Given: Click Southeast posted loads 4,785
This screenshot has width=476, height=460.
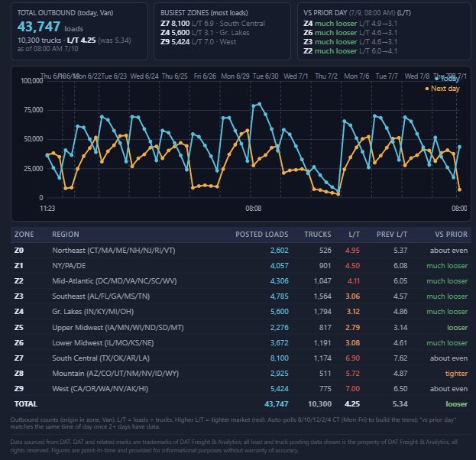Looking at the screenshot, I should 280,296.
